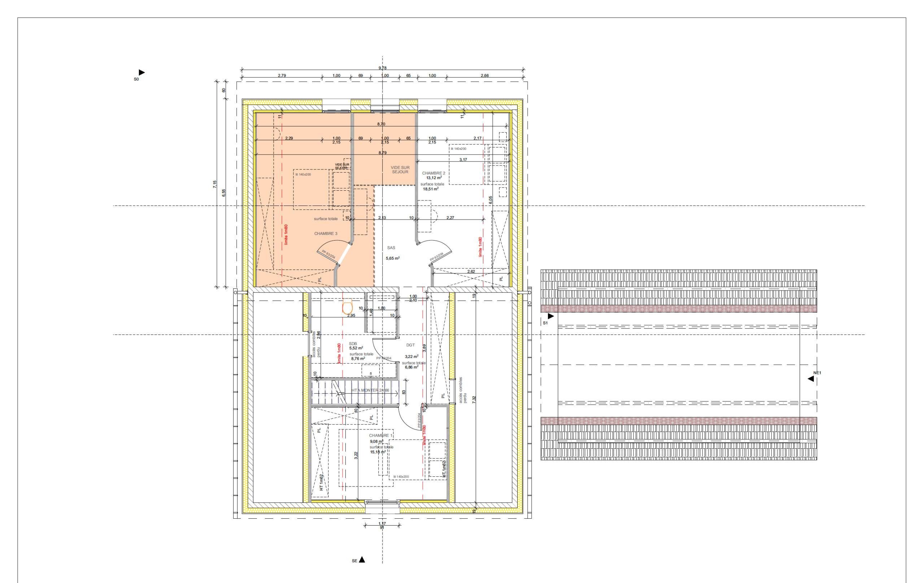Select the interior dimension 8,79
Image resolution: width=924 pixels, height=583 pixels.
point(382,153)
